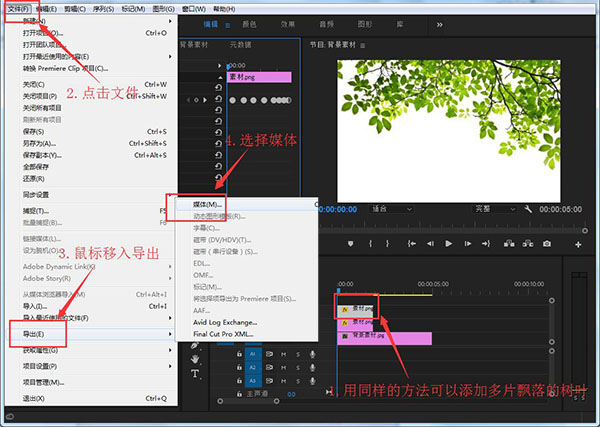Image resolution: width=600 pixels, height=427 pixels.
Task: Open the 适合 zoom level dropdown
Action: tap(391, 209)
